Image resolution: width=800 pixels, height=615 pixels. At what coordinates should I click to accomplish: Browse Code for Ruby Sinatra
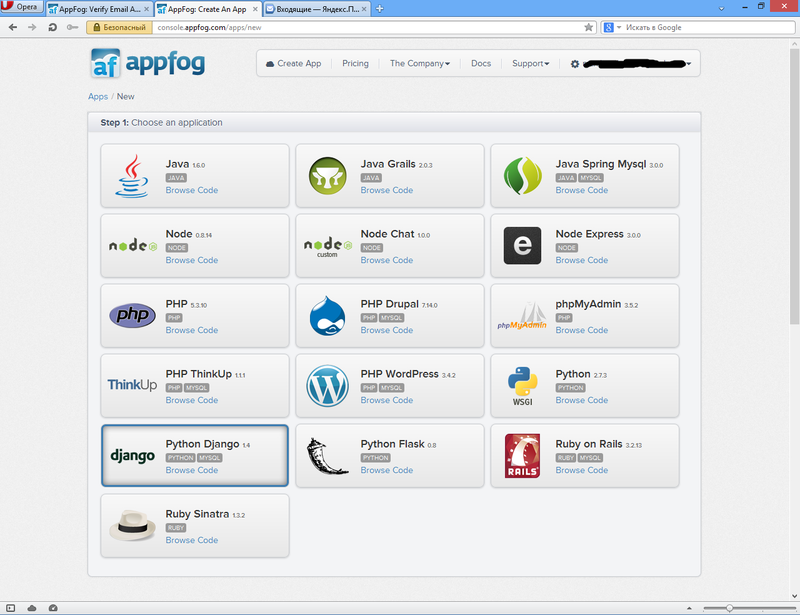pyautogui.click(x=192, y=540)
